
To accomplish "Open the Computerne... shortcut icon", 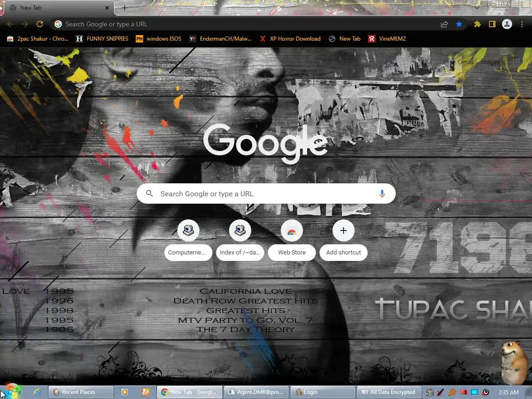I will point(188,231).
